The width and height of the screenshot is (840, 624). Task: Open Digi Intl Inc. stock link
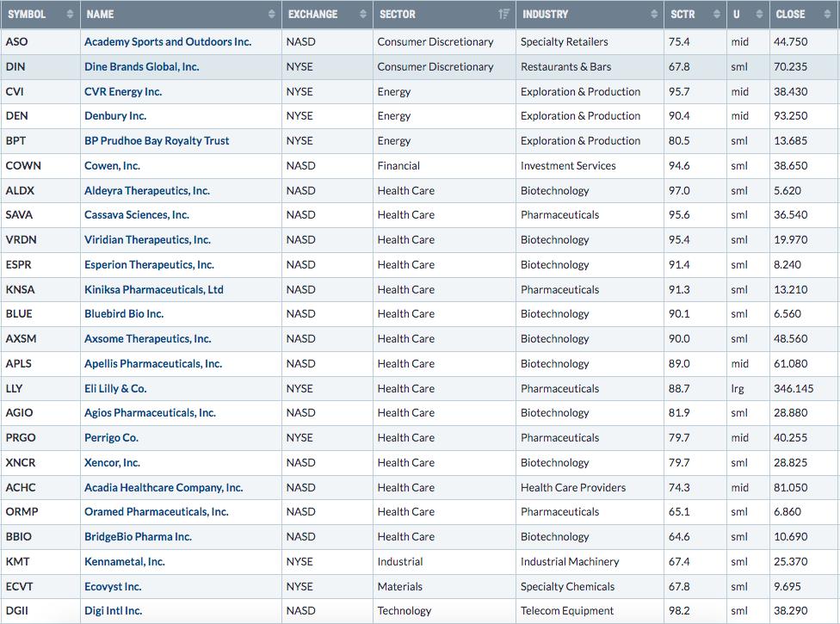click(x=113, y=610)
